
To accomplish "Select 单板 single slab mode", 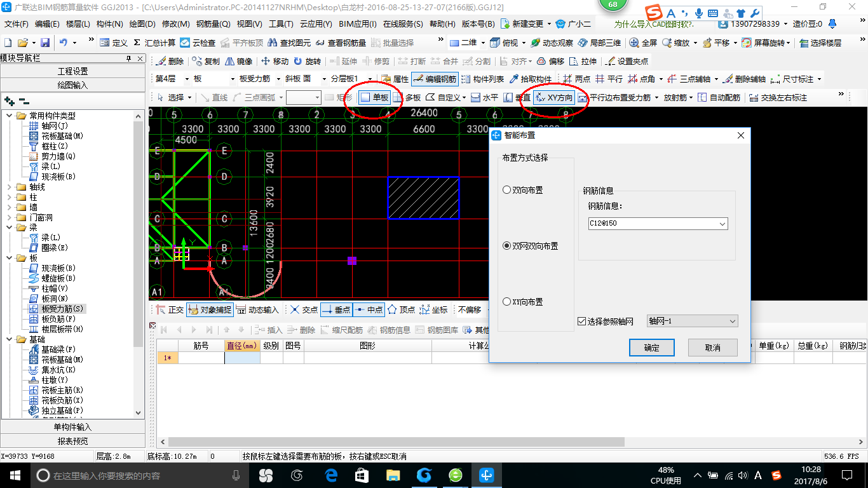I will [x=374, y=97].
